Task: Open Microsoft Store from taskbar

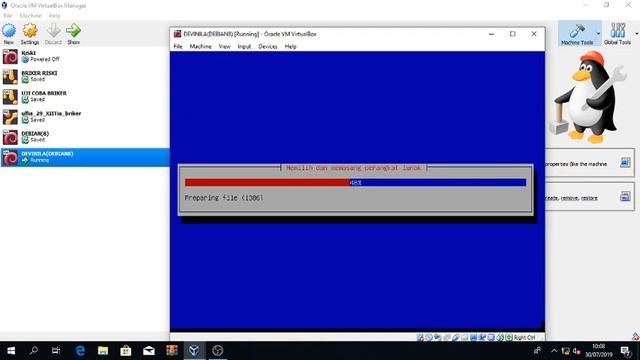Action: click(126, 351)
